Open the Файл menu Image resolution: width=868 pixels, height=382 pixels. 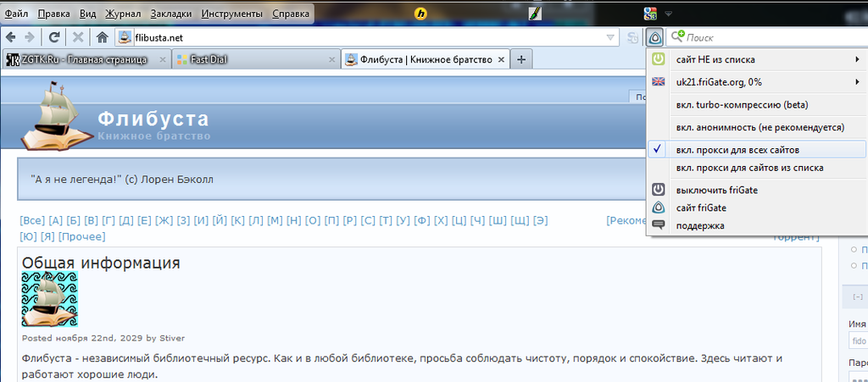16,14
